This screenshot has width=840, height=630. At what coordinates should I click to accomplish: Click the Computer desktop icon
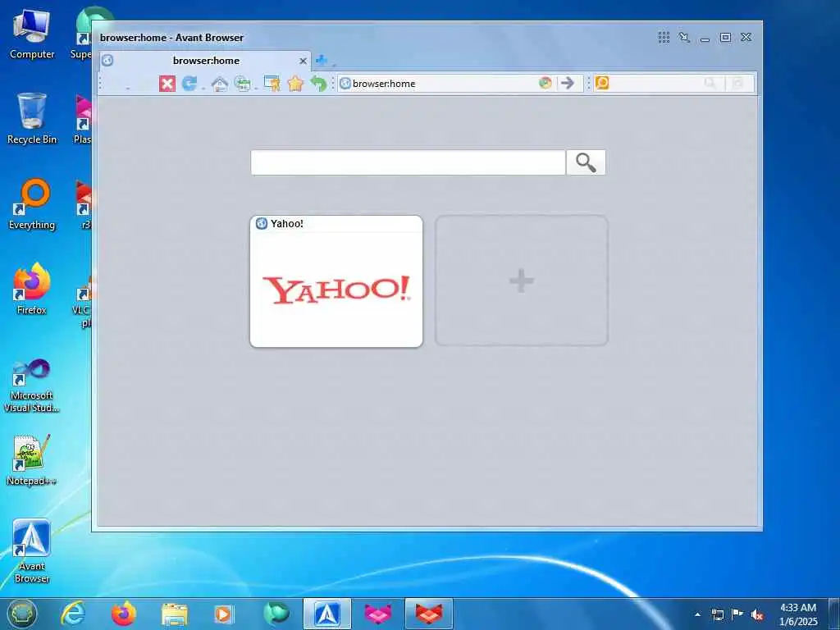coord(32,34)
